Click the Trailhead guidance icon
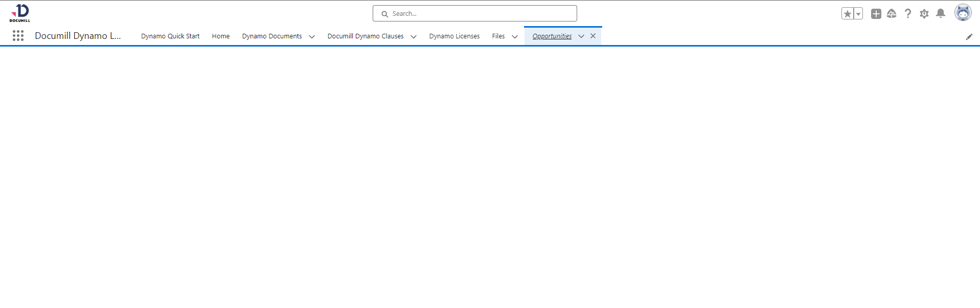This screenshot has width=980, height=308. pyautogui.click(x=892, y=14)
